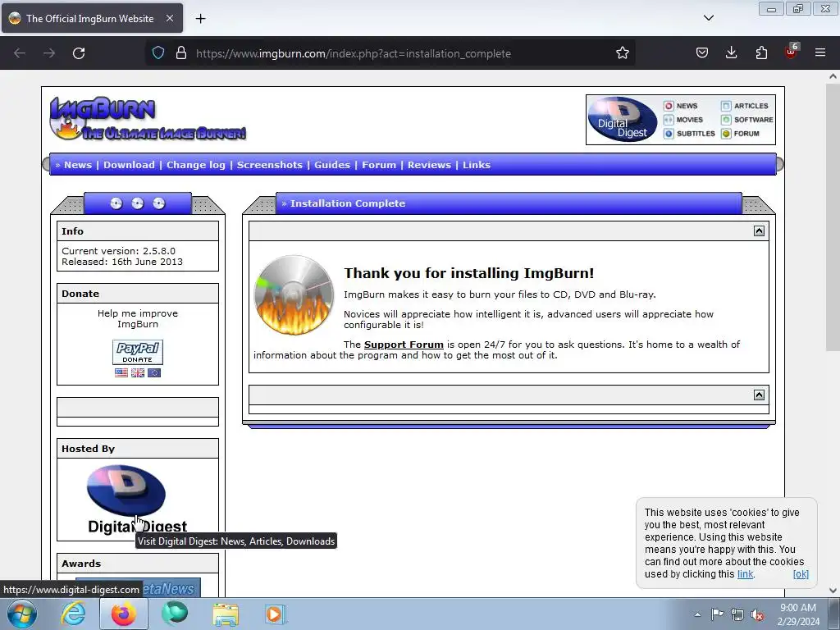Open the Firefox hamburger application menu
This screenshot has width=840, height=630.
[819, 52]
